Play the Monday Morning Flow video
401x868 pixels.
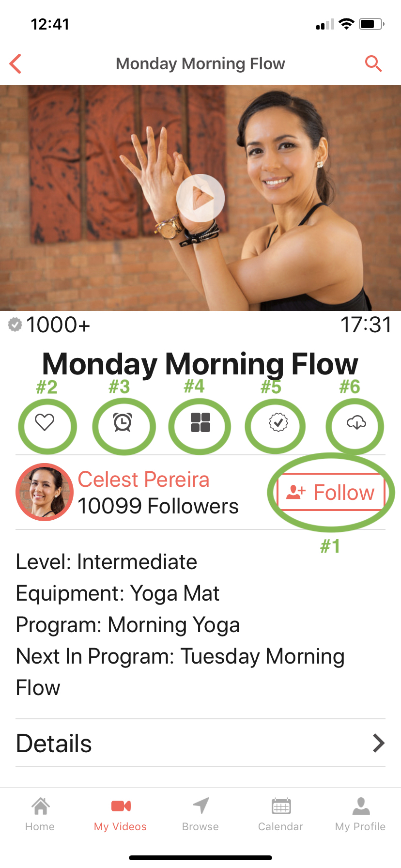[200, 198]
